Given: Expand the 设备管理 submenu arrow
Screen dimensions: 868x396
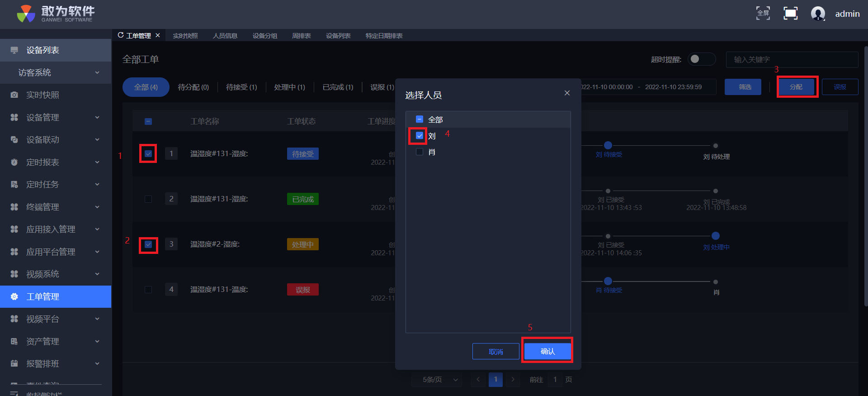Looking at the screenshot, I should (97, 117).
